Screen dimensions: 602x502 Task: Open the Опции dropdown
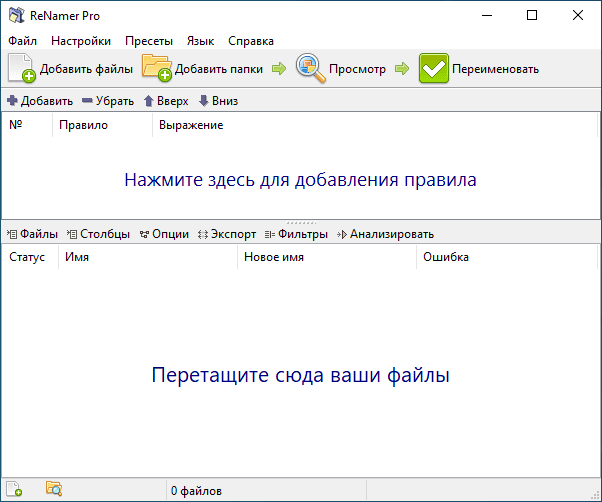click(x=164, y=234)
